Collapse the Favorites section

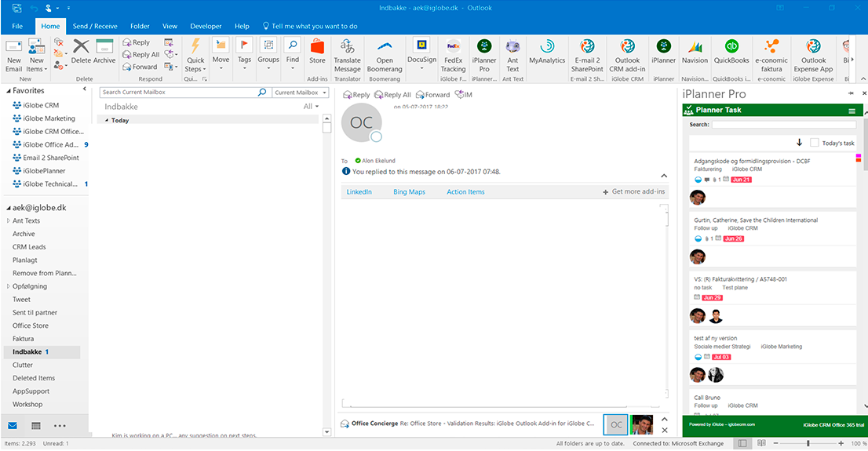[x=9, y=91]
